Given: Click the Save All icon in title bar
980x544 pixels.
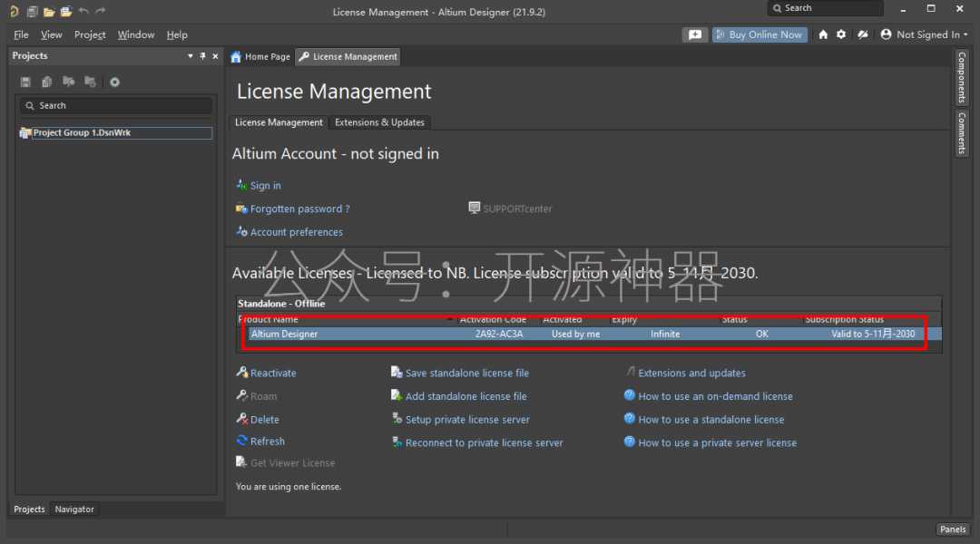Looking at the screenshot, I should 32,11.
